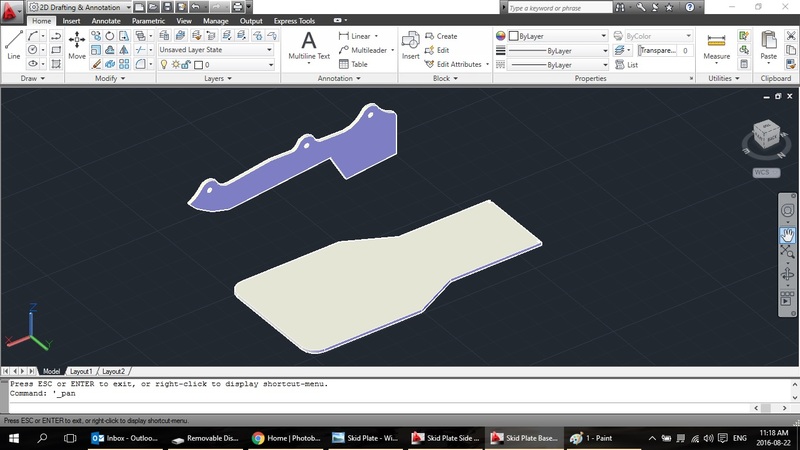Expand the Annotation panel
The image size is (800, 450).
tap(339, 79)
